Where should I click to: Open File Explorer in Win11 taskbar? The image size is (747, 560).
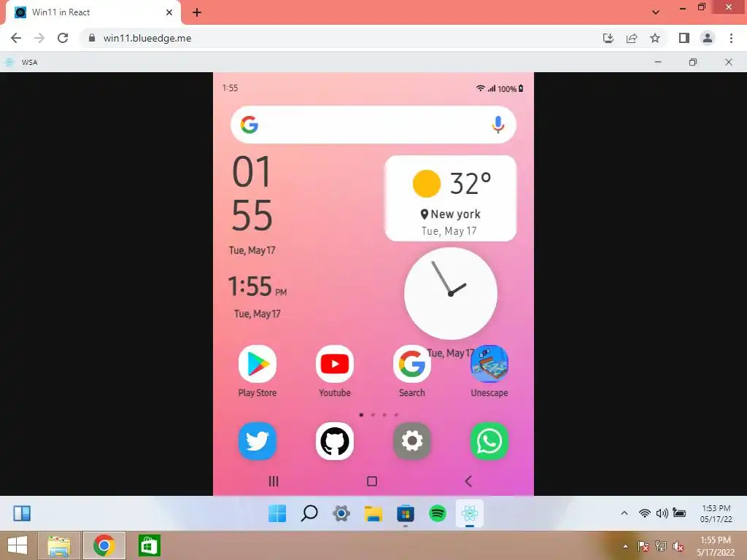coord(373,513)
